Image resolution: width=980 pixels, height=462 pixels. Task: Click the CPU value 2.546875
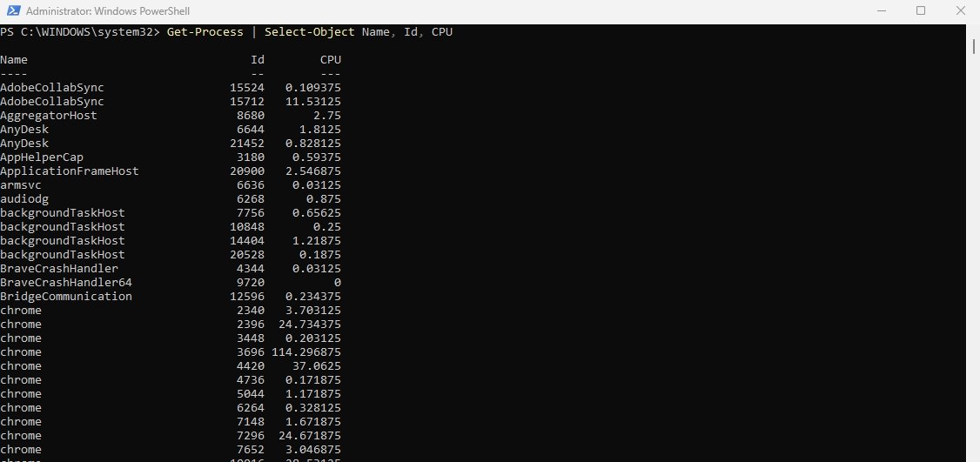[x=313, y=171]
